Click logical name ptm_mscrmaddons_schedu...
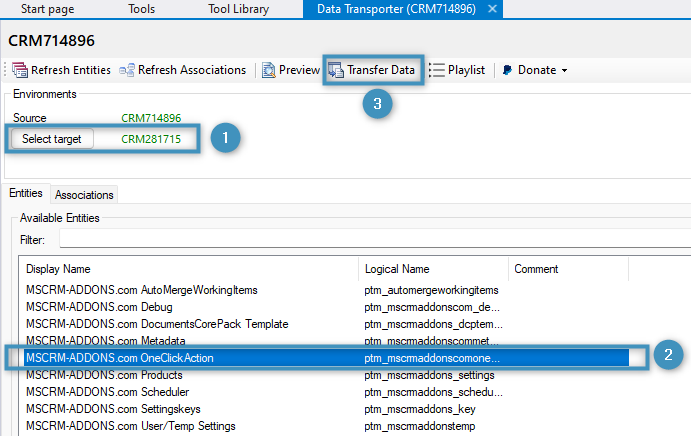 (433, 392)
